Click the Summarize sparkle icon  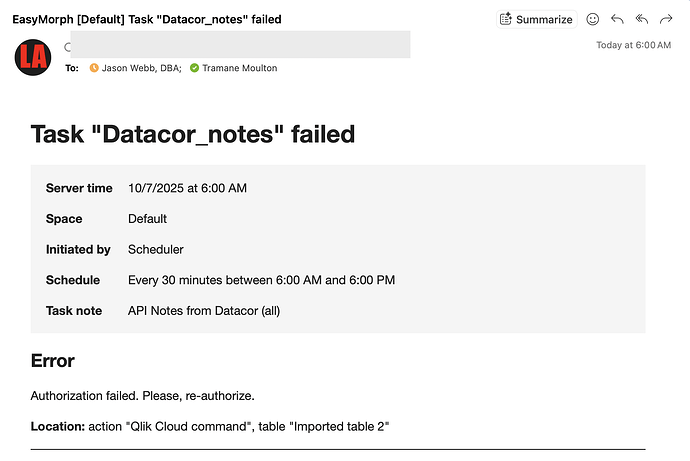[506, 19]
